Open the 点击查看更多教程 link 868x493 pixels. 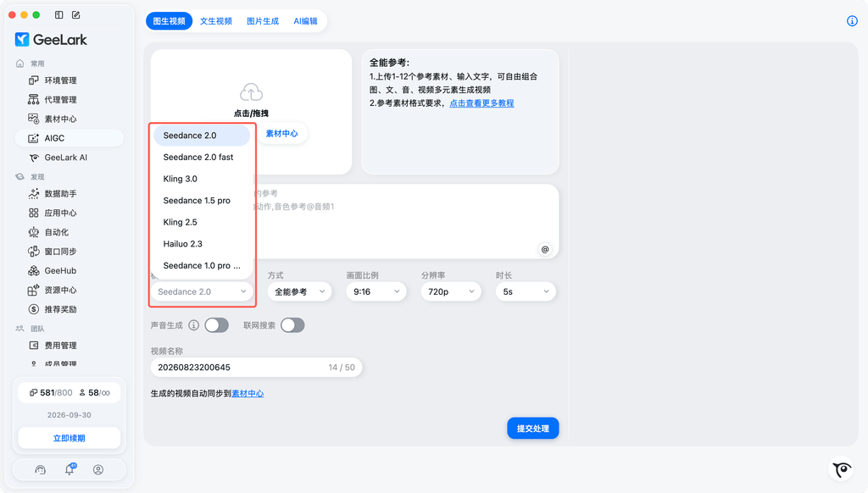point(481,102)
